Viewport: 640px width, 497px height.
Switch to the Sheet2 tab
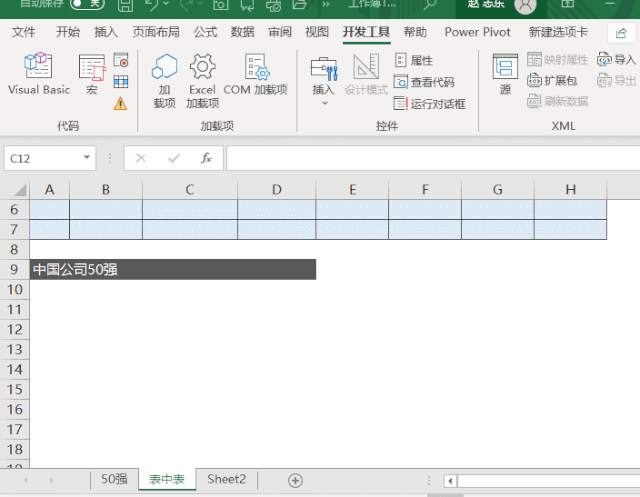coord(227,479)
